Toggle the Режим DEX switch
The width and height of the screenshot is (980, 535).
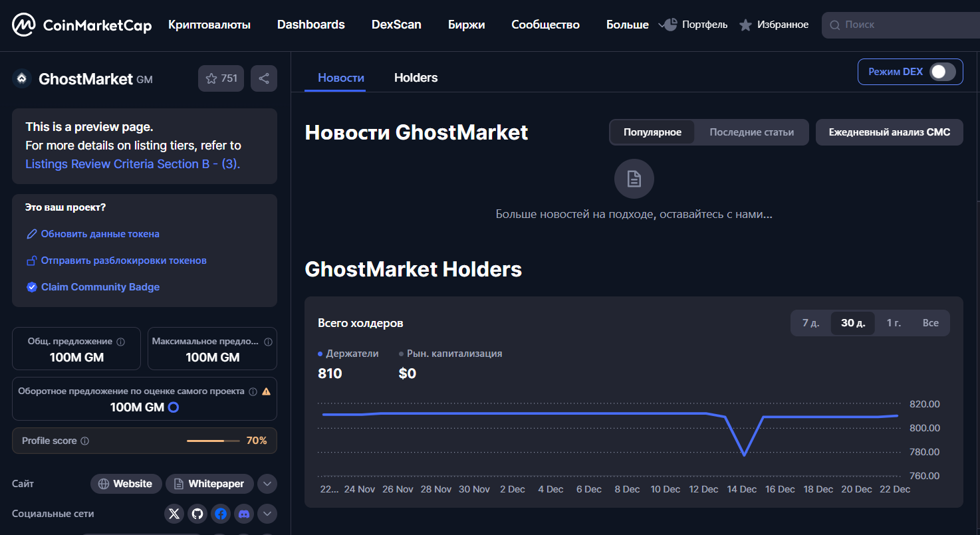(x=943, y=72)
